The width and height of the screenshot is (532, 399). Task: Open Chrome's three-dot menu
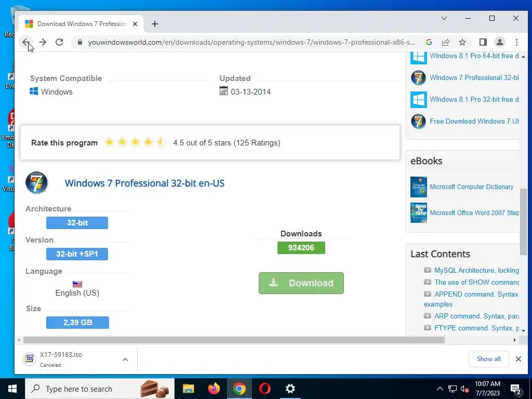tap(516, 42)
